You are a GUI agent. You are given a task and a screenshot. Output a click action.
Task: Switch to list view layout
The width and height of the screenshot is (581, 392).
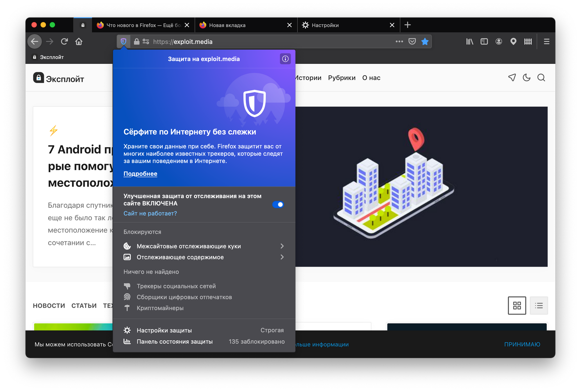click(539, 305)
